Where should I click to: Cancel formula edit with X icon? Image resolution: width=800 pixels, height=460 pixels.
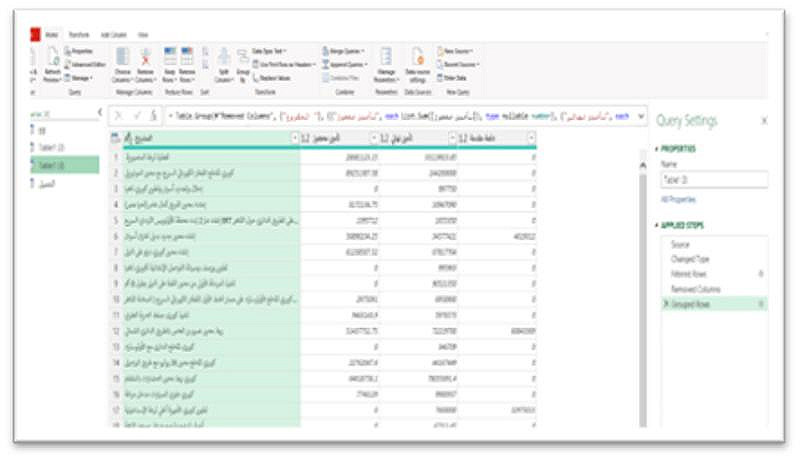coord(119,116)
